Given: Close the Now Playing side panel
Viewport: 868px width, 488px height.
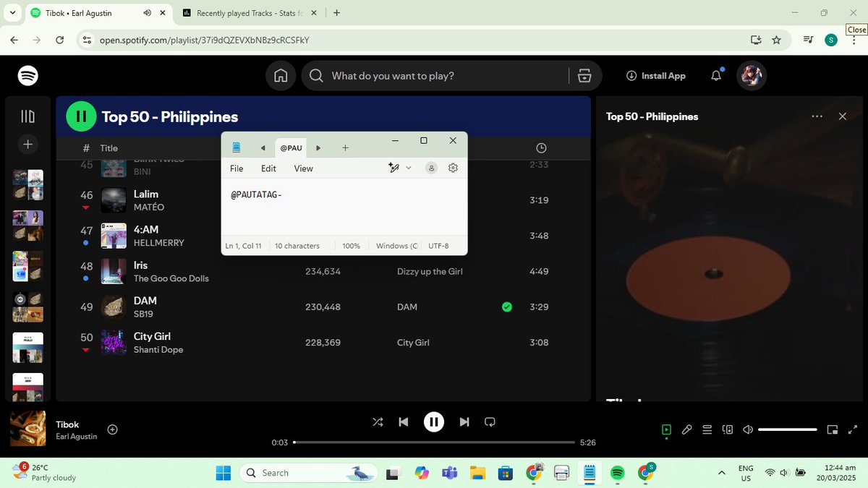Looking at the screenshot, I should (x=842, y=116).
